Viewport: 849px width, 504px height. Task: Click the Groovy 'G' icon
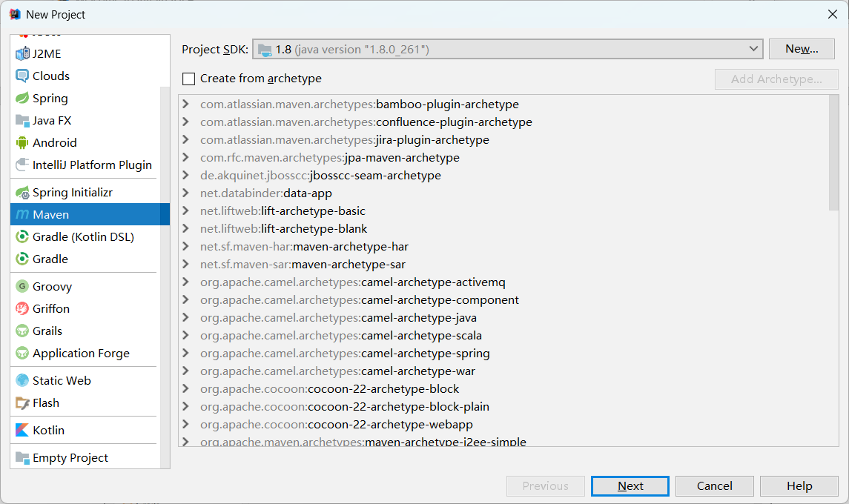tap(22, 286)
